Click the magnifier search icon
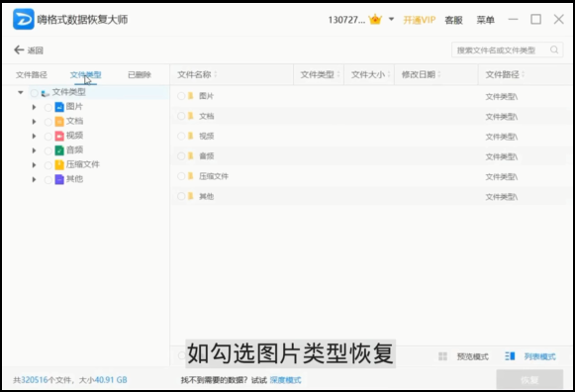Image resolution: width=575 pixels, height=392 pixels. pyautogui.click(x=554, y=49)
